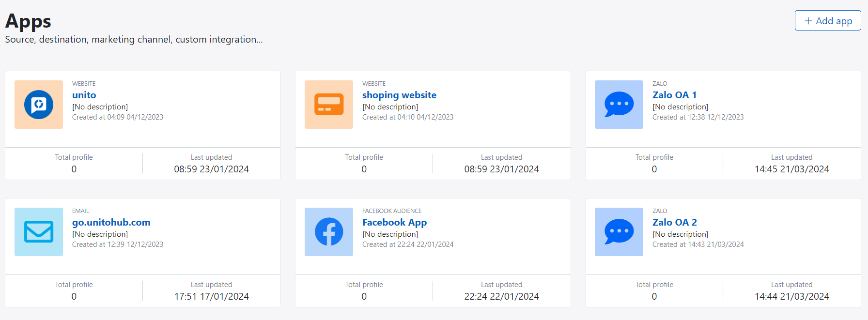Click the Zalo OA 1 chat bubble icon
This screenshot has height=320, width=868.
coord(619,105)
